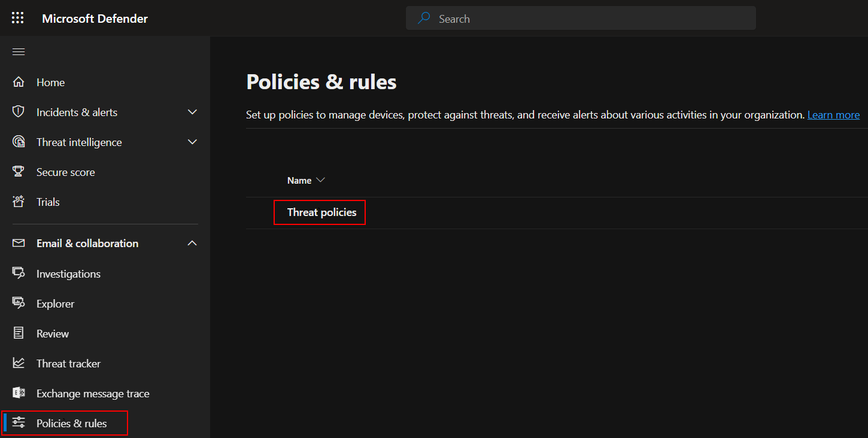Expand the Threat intelligence chevron
The width and height of the screenshot is (868, 438).
[192, 142]
